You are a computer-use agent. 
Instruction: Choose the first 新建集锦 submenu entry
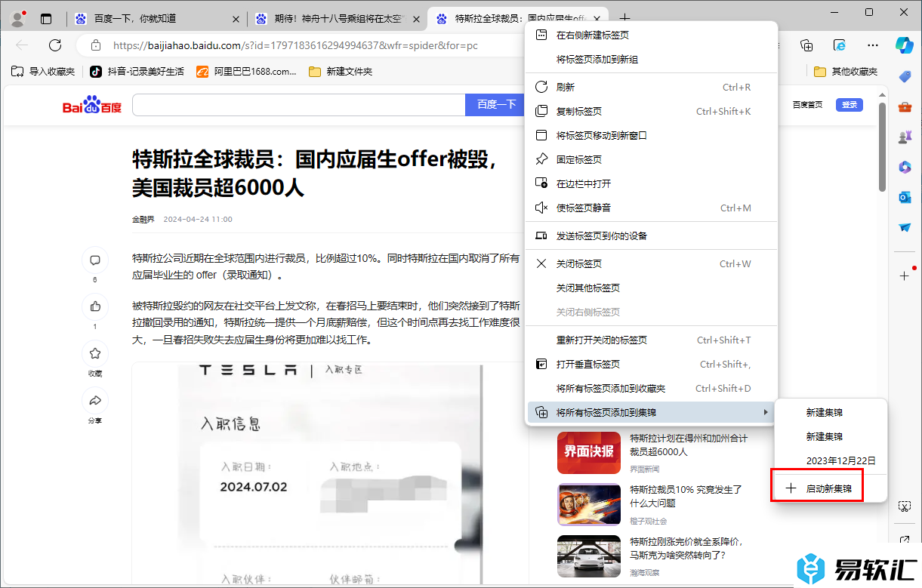click(831, 412)
